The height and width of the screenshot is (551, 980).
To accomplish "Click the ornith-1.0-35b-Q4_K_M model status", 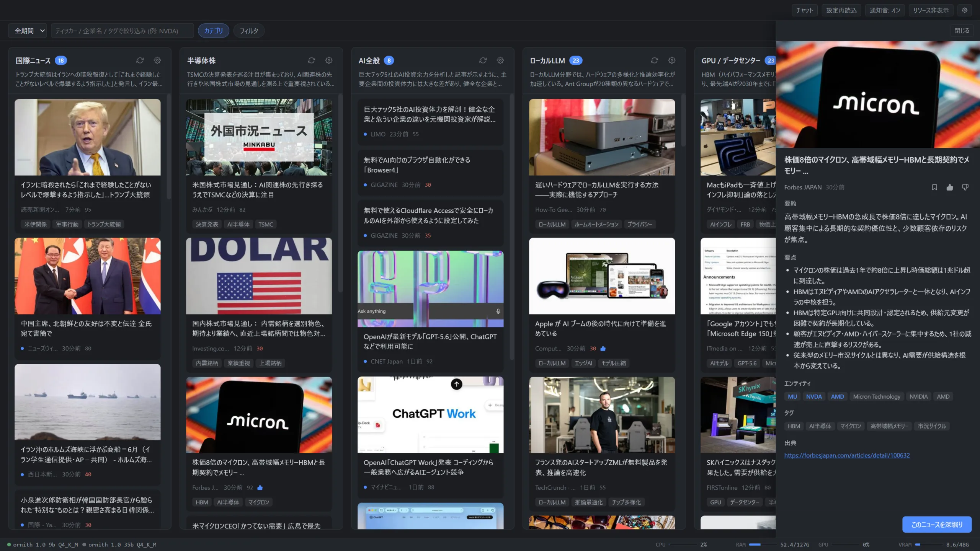I will point(119,545).
